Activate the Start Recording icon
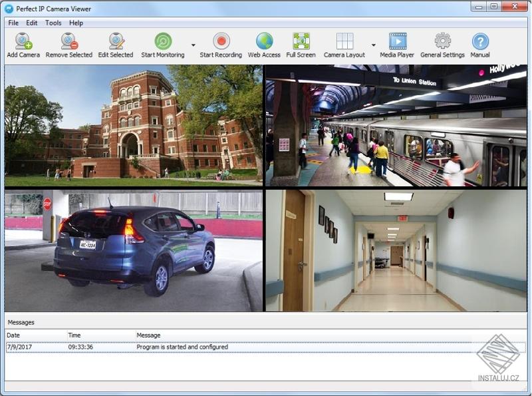Viewport: 532px width, 396px height. [x=219, y=42]
